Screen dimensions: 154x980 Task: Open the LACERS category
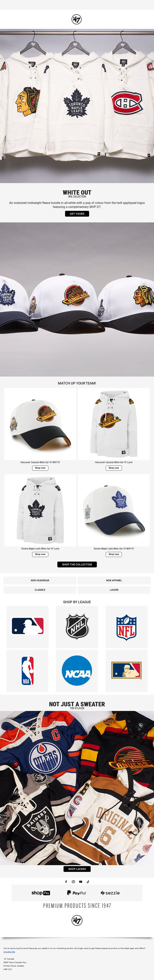pos(114,590)
